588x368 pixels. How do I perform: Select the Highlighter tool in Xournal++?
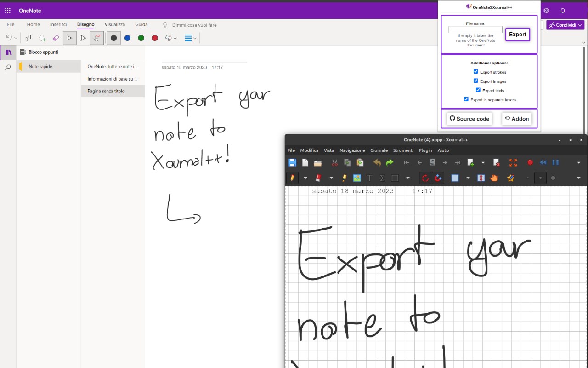344,178
